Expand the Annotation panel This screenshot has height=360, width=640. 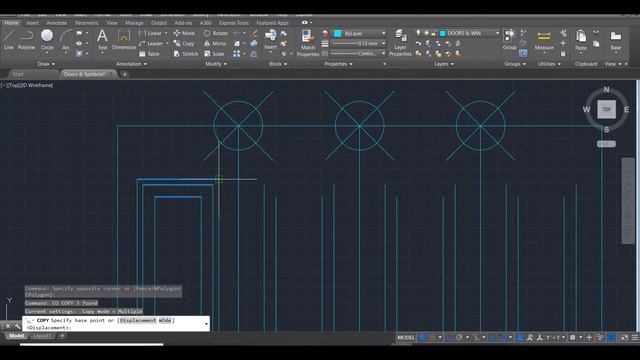pos(131,64)
